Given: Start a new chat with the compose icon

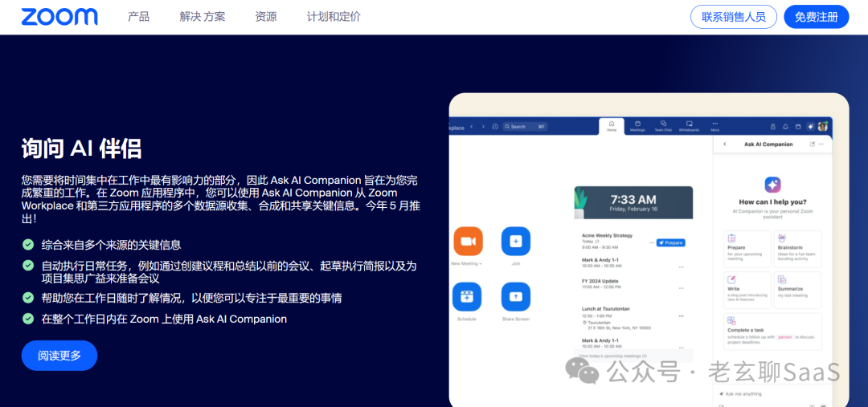Looking at the screenshot, I should click(x=812, y=144).
